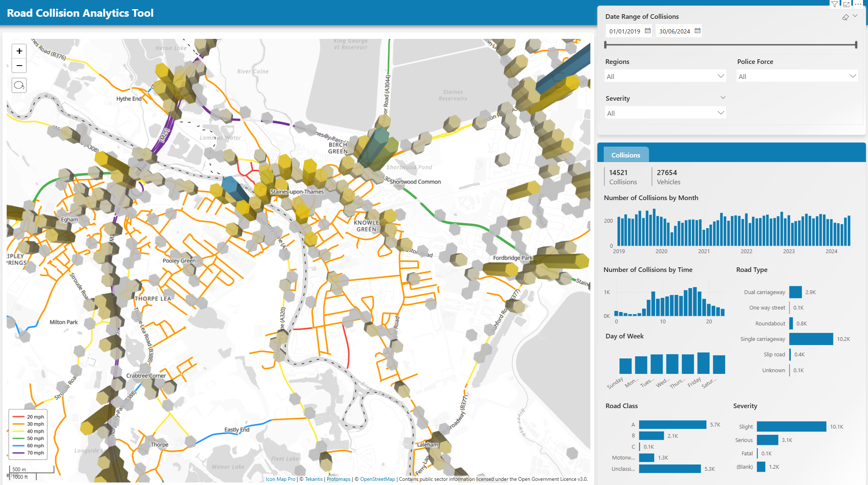This screenshot has height=485, width=868.
Task: Open focus mode for the visual
Action: point(846,4)
